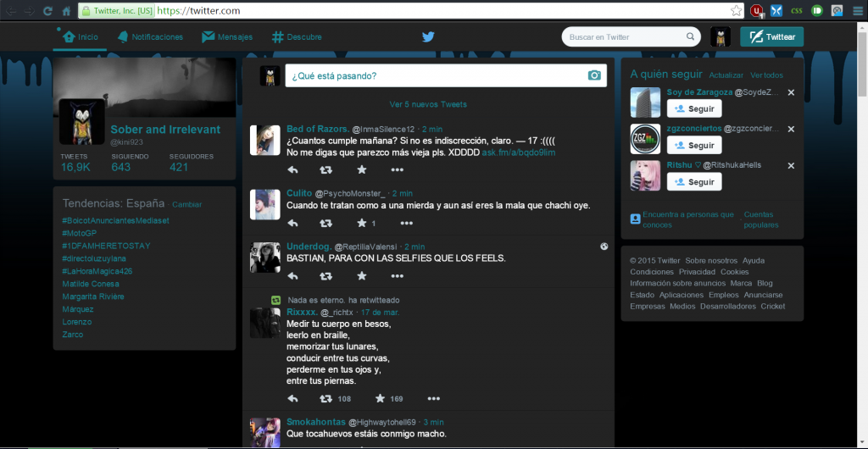Screen dimensions: 868x449
Task: Click the globe icon on Underdog's tweet
Action: click(x=604, y=247)
